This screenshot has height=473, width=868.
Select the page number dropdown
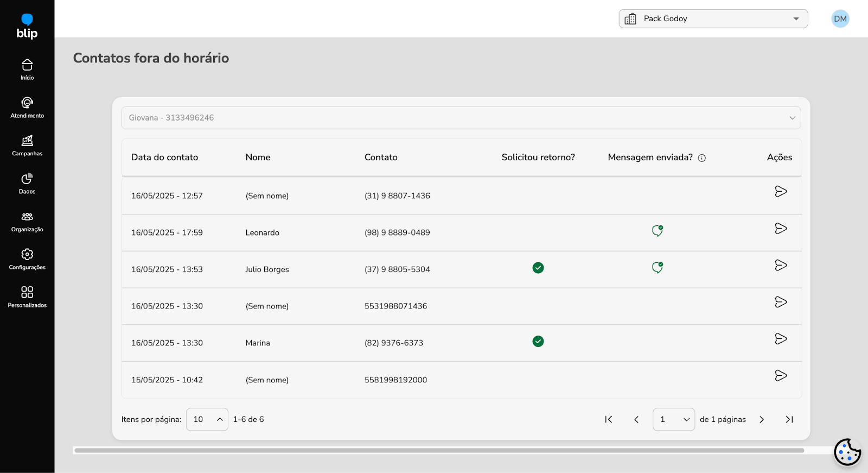pos(673,420)
